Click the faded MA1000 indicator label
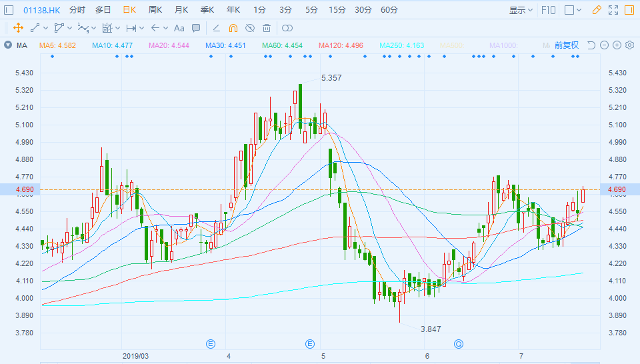The width and height of the screenshot is (640, 364). coord(503,45)
